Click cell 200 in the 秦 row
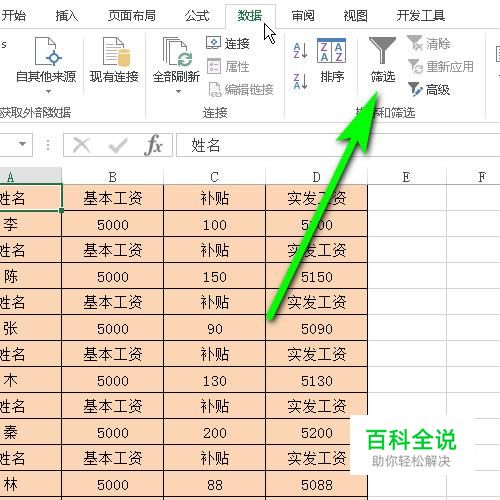The width and height of the screenshot is (500, 500). [214, 432]
